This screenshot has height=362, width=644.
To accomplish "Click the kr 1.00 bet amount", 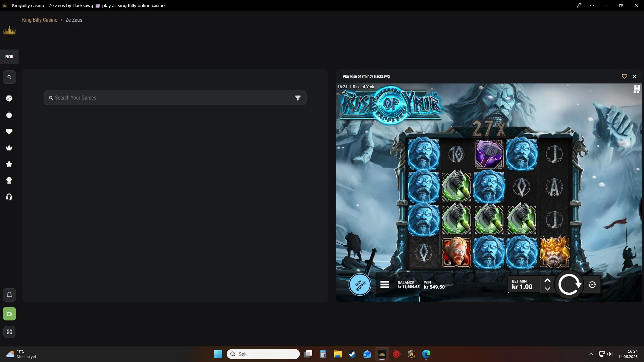I will 522,287.
